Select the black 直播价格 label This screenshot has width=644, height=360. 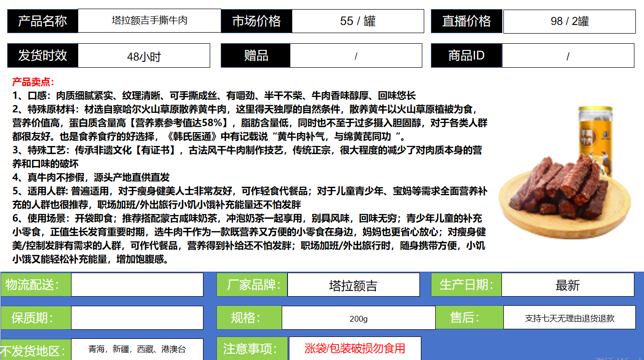pyautogui.click(x=466, y=21)
